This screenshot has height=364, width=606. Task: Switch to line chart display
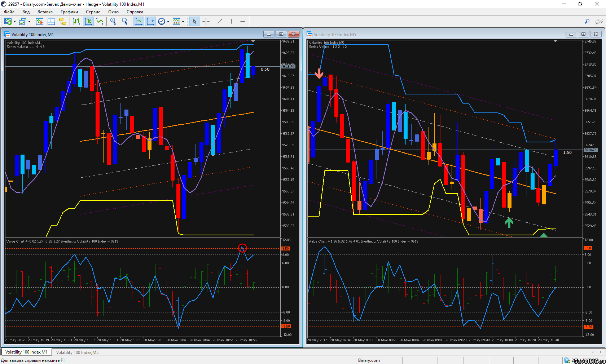100,22
